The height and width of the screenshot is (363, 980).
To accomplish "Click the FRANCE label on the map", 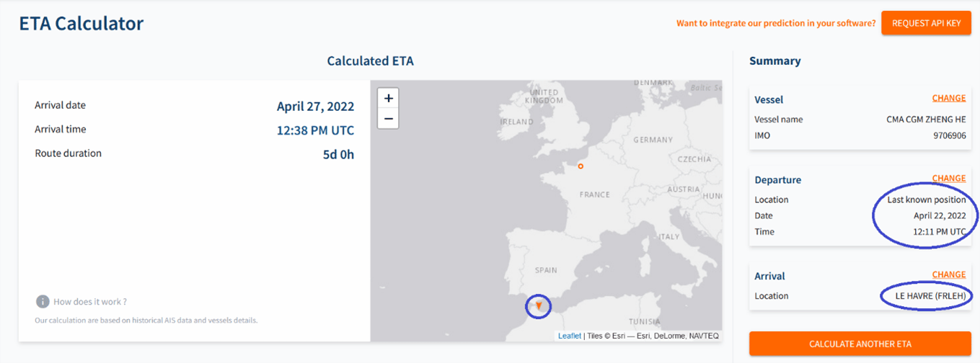I will pyautogui.click(x=595, y=194).
